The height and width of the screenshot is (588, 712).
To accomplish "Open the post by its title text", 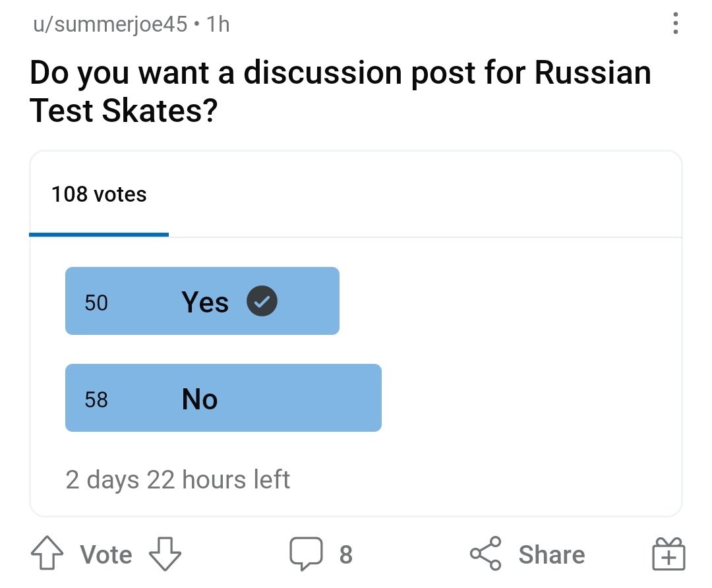I will pos(340,91).
